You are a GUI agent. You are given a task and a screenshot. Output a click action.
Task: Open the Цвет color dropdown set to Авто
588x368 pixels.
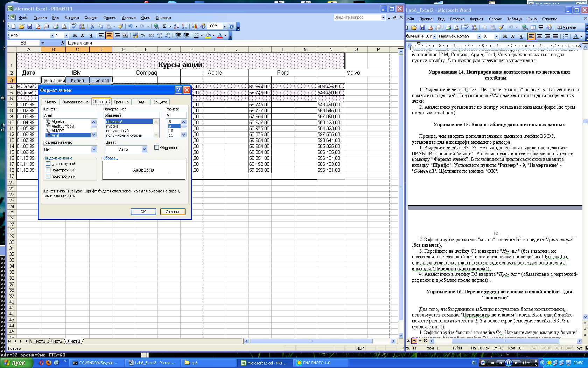[x=144, y=149]
